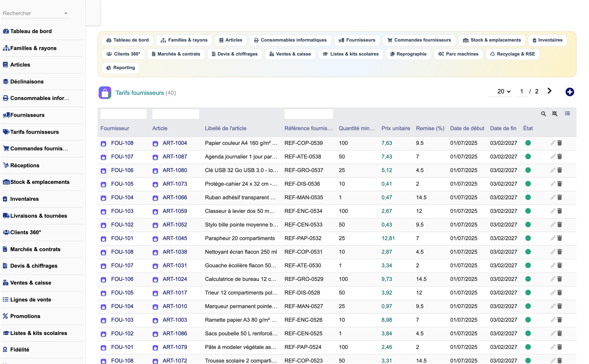
Task: Click reference cell REF-GRO-0537
Action: coord(304,170)
